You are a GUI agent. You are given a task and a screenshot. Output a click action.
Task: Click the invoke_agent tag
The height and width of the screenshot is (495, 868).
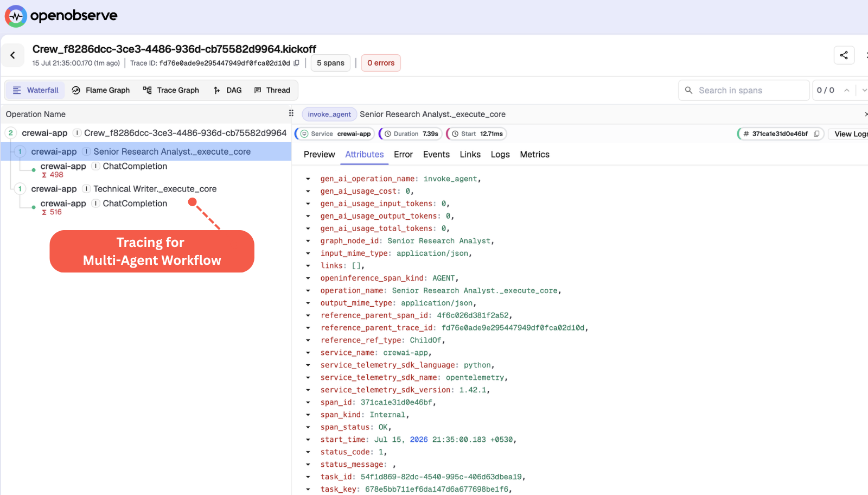(x=329, y=114)
